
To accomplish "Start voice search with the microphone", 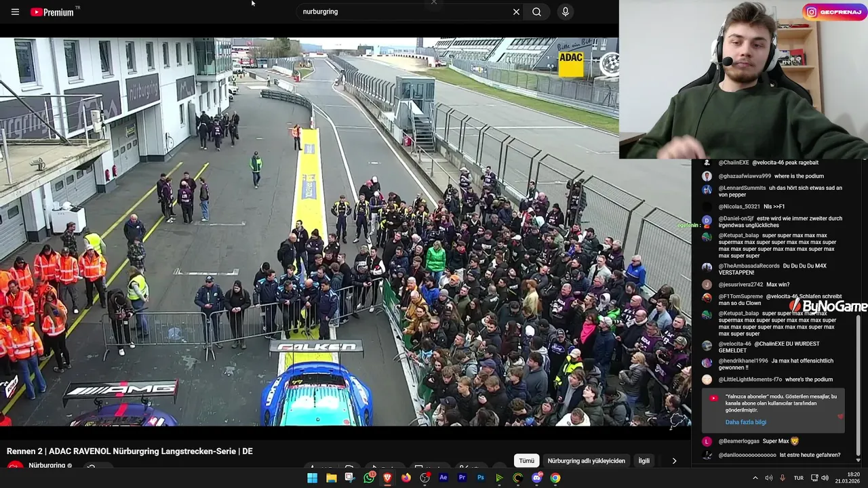I will pyautogui.click(x=566, y=12).
